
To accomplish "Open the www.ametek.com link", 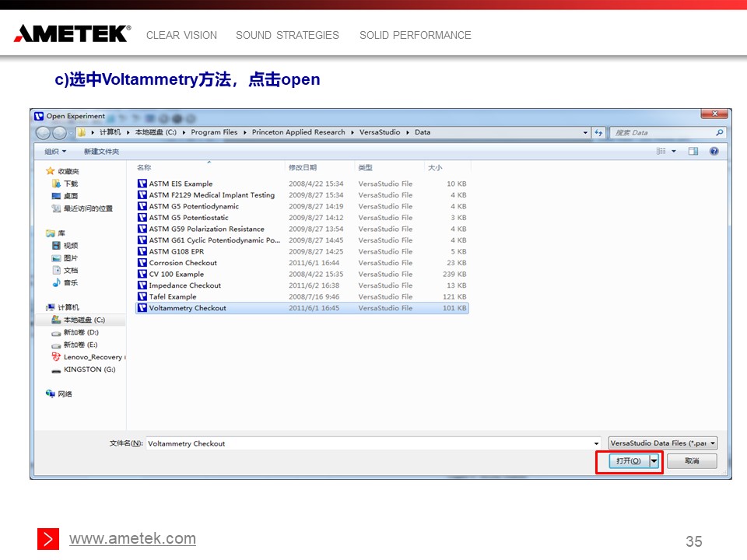I will (132, 538).
